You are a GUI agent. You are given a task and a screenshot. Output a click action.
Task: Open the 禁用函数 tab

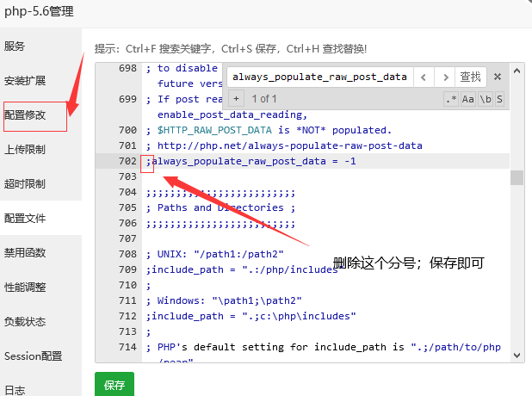point(25,253)
